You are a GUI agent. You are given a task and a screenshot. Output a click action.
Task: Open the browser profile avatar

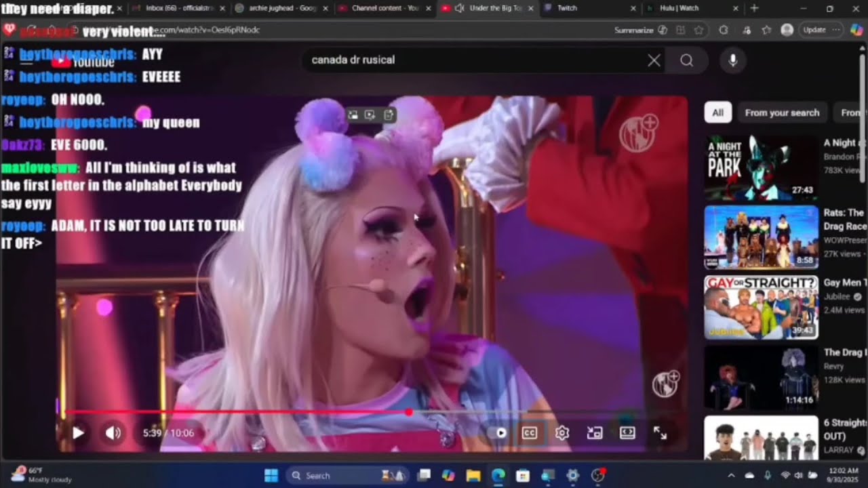point(787,30)
